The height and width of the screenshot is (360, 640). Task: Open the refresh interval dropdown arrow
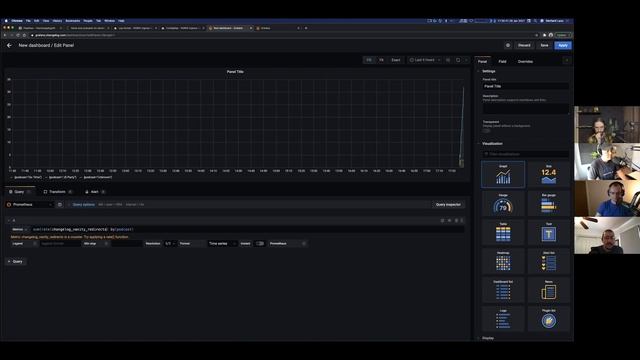click(466, 60)
